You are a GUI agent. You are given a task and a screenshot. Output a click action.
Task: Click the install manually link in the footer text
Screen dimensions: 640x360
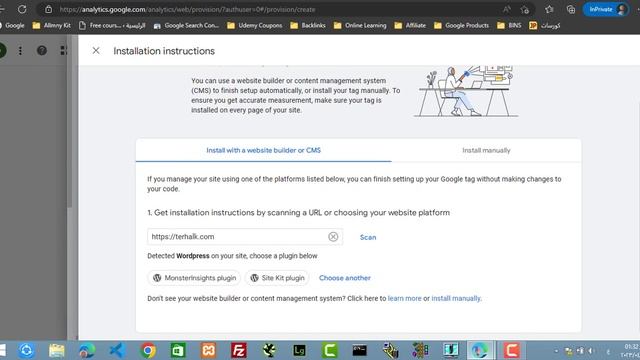tap(456, 298)
